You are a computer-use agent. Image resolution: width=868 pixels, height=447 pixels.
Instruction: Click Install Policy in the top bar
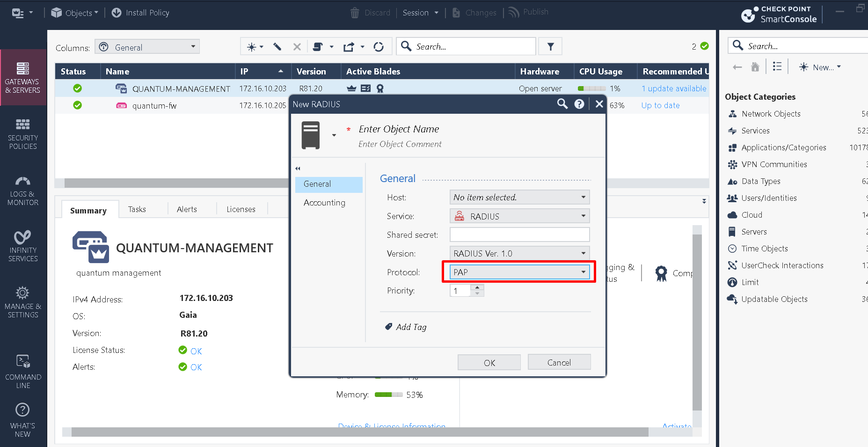click(x=140, y=13)
